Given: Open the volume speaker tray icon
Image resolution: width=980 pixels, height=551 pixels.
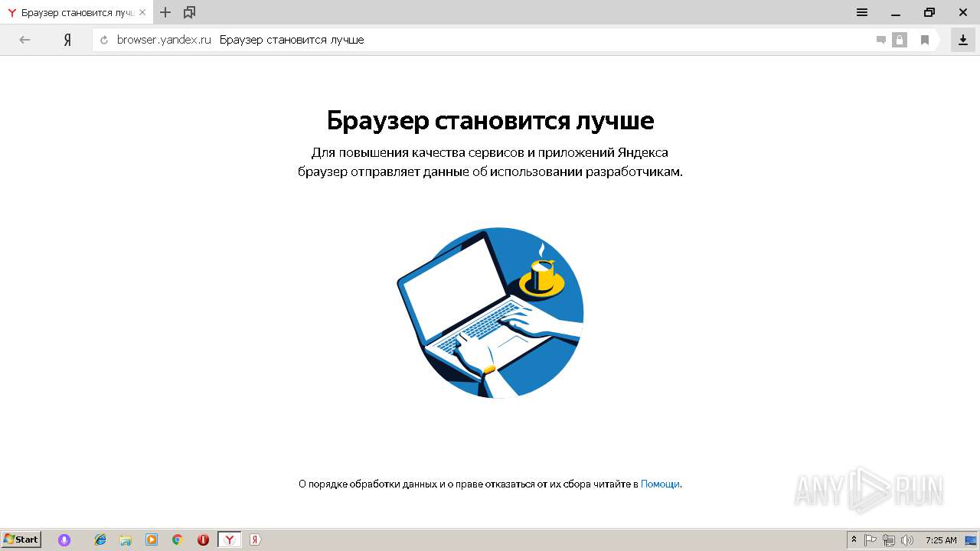Looking at the screenshot, I should click(x=907, y=540).
